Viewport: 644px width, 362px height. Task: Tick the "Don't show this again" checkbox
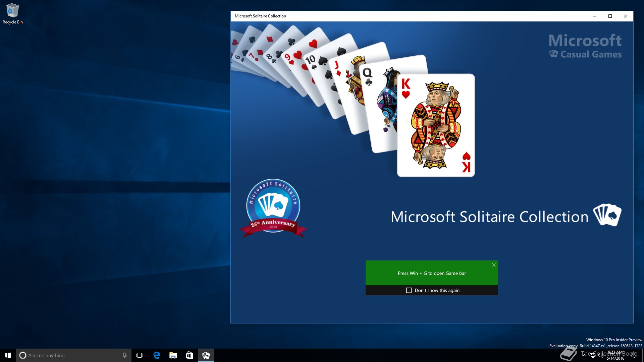point(409,290)
